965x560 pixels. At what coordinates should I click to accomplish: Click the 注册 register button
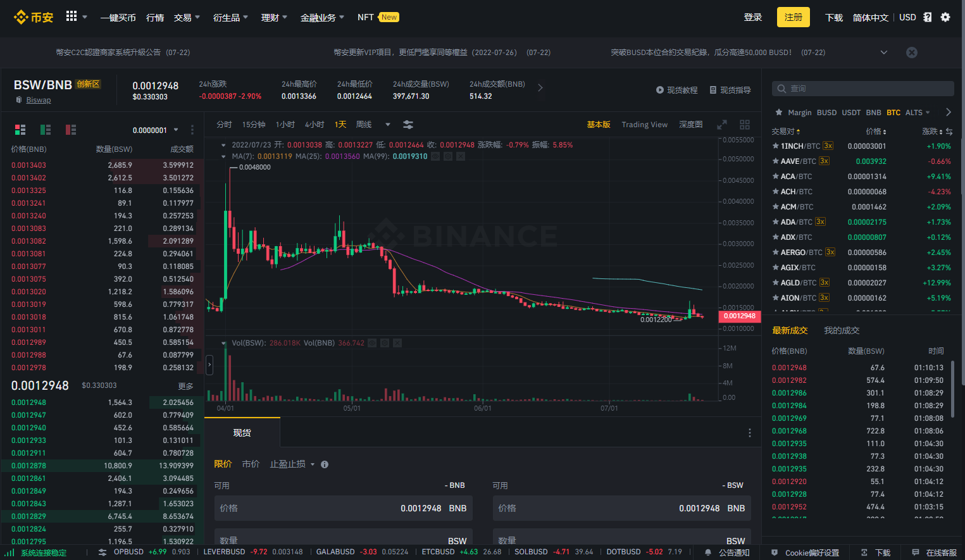793,17
